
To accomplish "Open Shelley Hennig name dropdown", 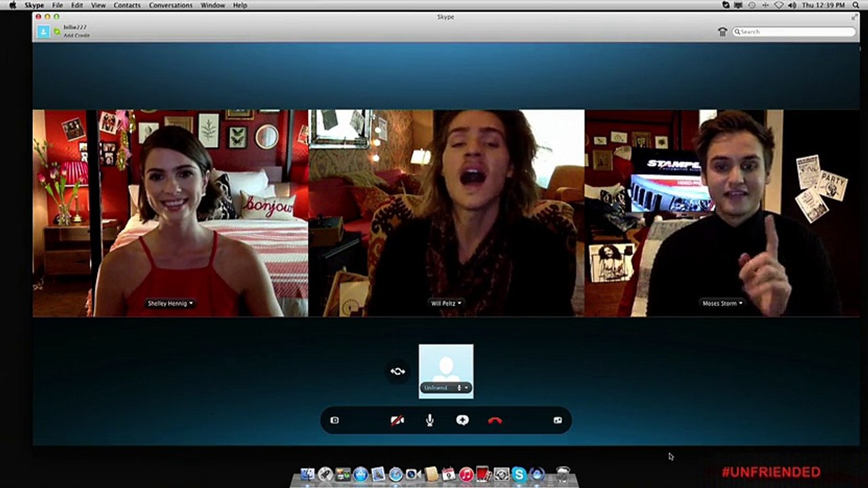I will [171, 304].
